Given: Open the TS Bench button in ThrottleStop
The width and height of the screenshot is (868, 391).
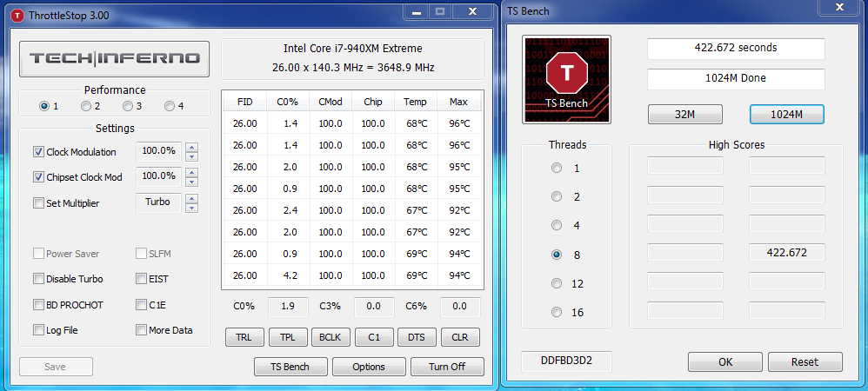Looking at the screenshot, I should [x=290, y=367].
